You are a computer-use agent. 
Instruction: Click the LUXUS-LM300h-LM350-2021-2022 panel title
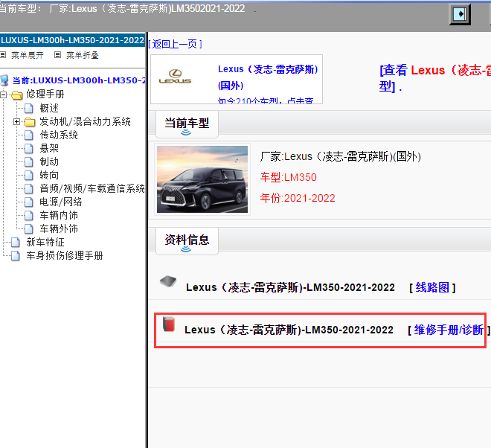(72, 40)
